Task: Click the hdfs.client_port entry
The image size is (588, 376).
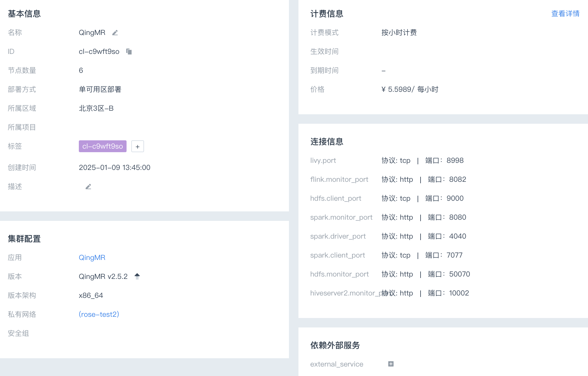Action: pyautogui.click(x=336, y=198)
